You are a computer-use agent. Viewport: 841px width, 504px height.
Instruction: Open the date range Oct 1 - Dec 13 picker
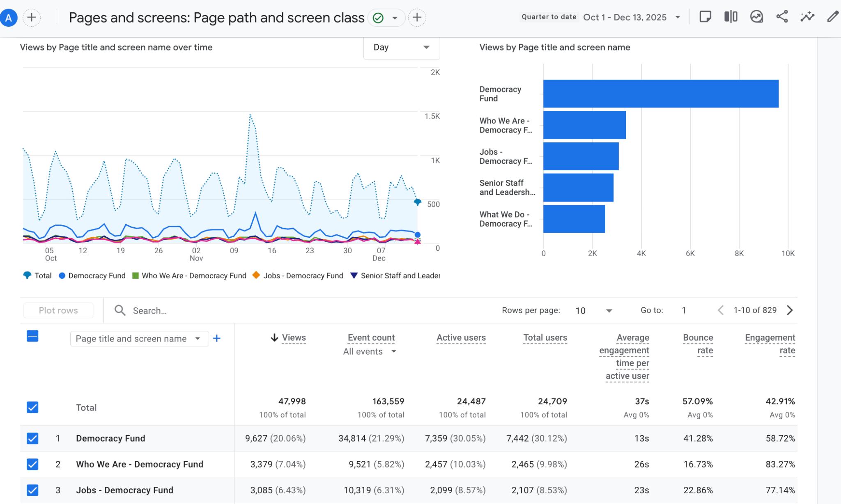[631, 17]
